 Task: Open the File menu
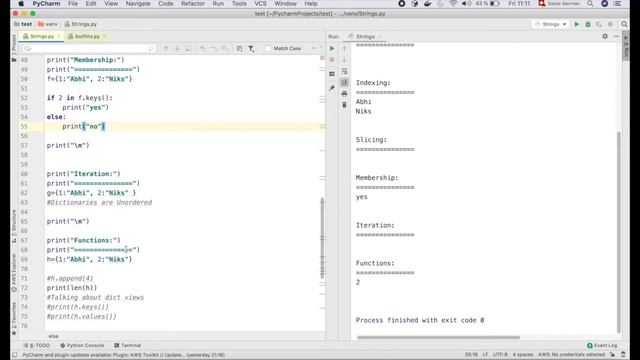coord(73,4)
